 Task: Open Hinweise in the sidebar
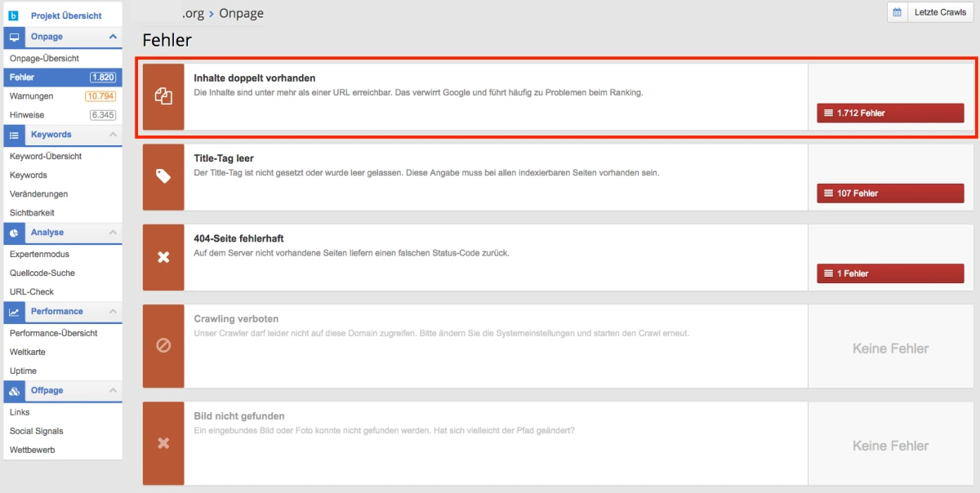[27, 115]
